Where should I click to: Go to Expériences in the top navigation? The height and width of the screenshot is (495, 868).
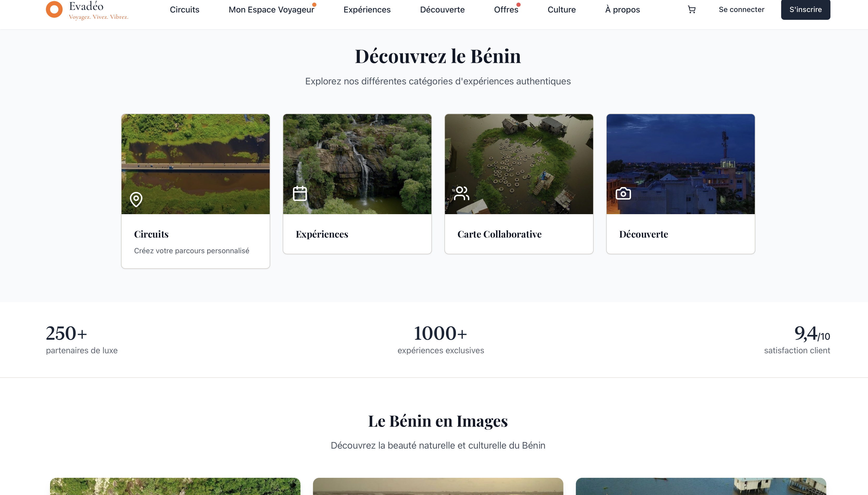tap(367, 10)
